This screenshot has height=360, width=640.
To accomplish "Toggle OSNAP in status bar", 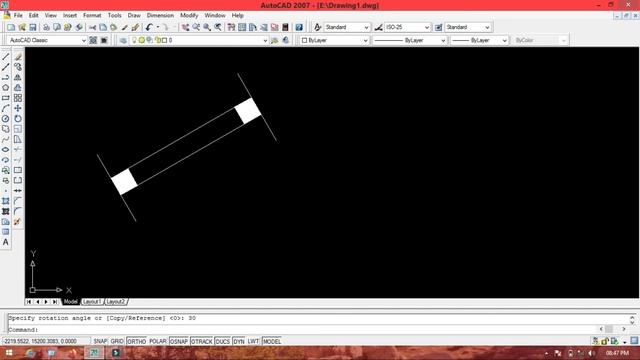I will pyautogui.click(x=179, y=341).
